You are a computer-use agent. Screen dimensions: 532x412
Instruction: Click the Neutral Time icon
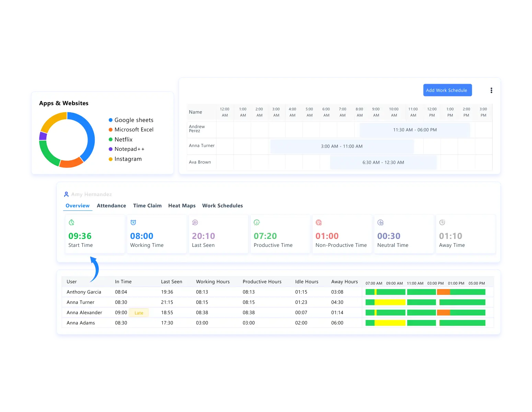[x=380, y=222]
